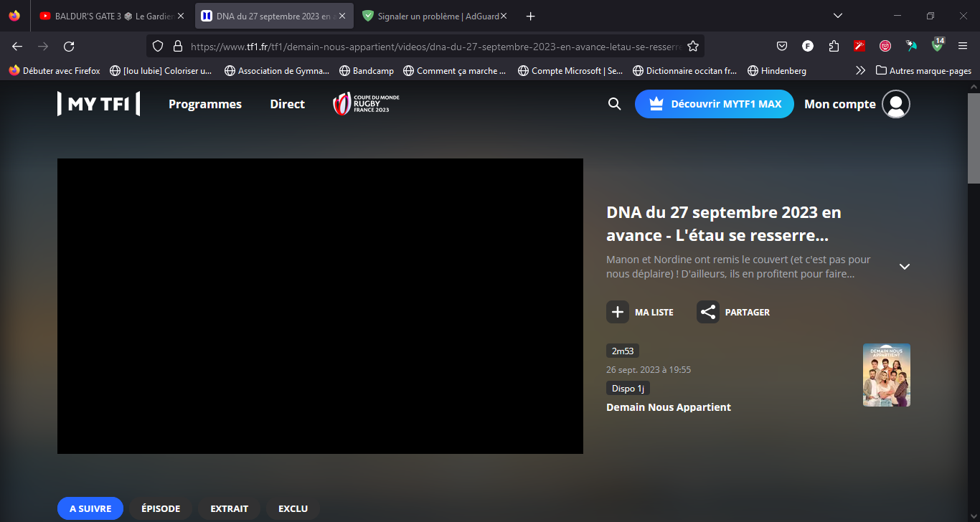Bookmark this page with the star icon
Screen dimensions: 980x522
coord(692,46)
